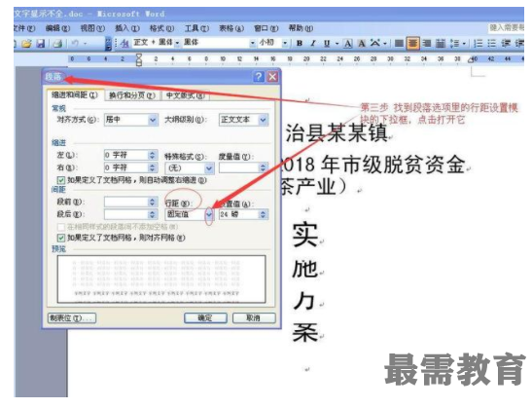This screenshot has width=532, height=408.
Task: Toggle 如果定义了文档网格，则对齐网格 checkbox
Action: [x=61, y=238]
